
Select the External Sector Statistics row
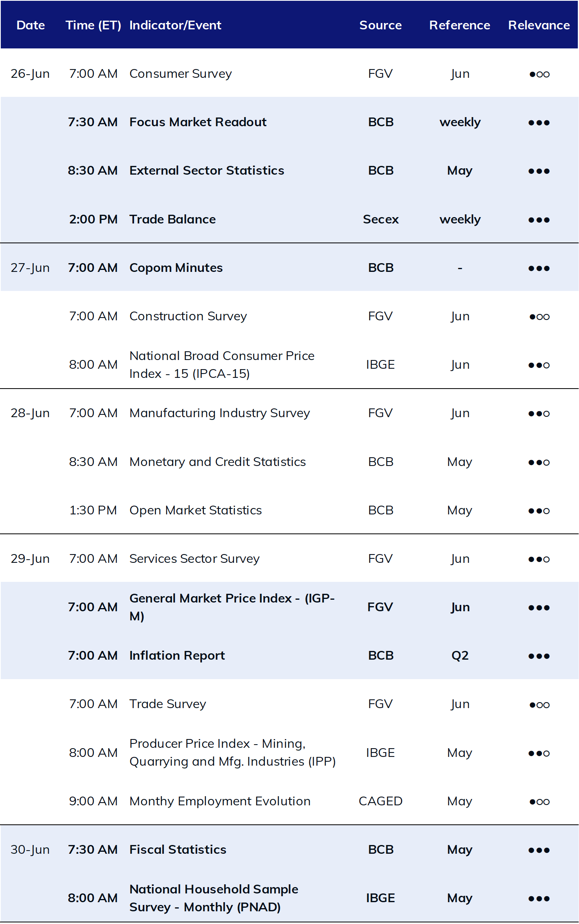(x=289, y=170)
